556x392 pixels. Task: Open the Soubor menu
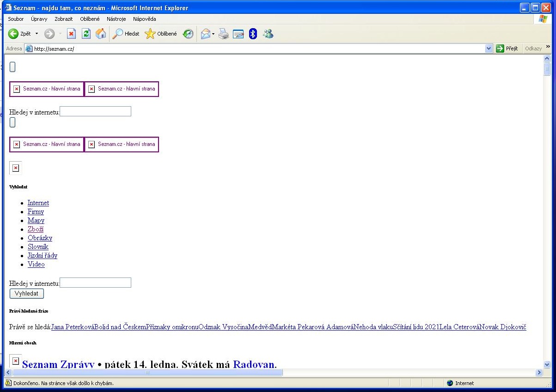coord(16,19)
